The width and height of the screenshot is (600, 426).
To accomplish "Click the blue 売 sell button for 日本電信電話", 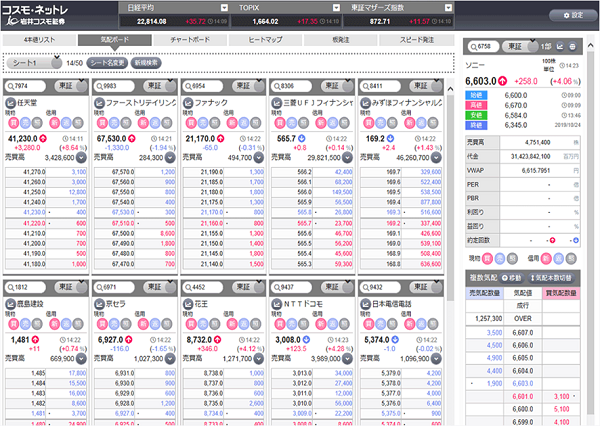I will coord(380,324).
